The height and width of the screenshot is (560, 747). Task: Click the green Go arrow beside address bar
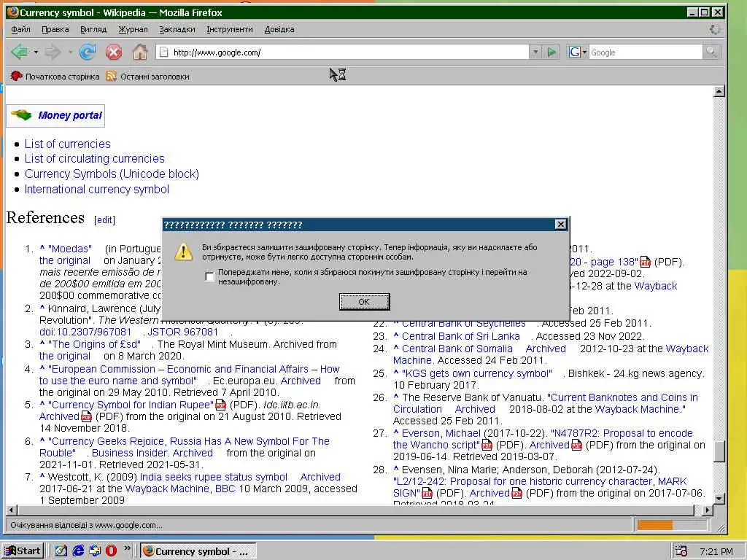(x=551, y=52)
